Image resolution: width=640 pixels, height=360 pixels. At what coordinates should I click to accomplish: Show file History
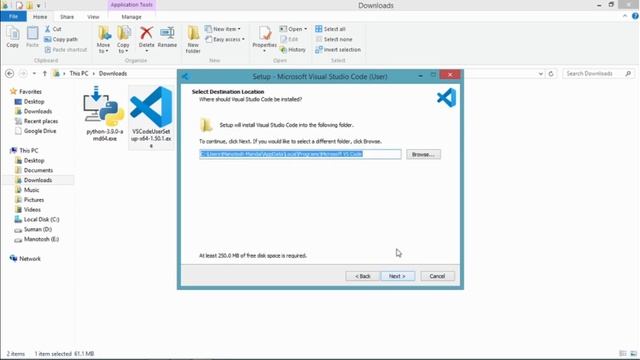(293, 49)
